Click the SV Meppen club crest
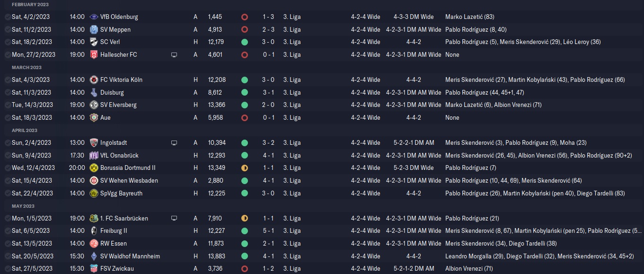Image resolution: width=644 pixels, height=274 pixels. pos(94,29)
